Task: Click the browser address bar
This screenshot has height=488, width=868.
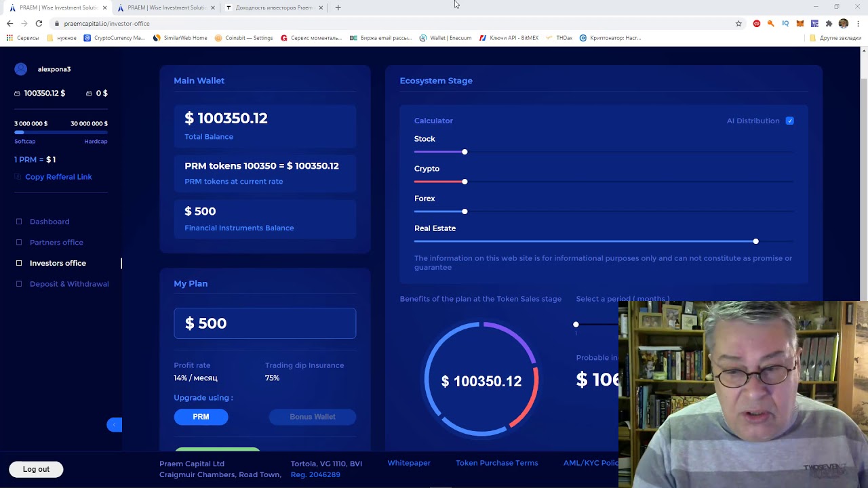Action: click(x=393, y=23)
